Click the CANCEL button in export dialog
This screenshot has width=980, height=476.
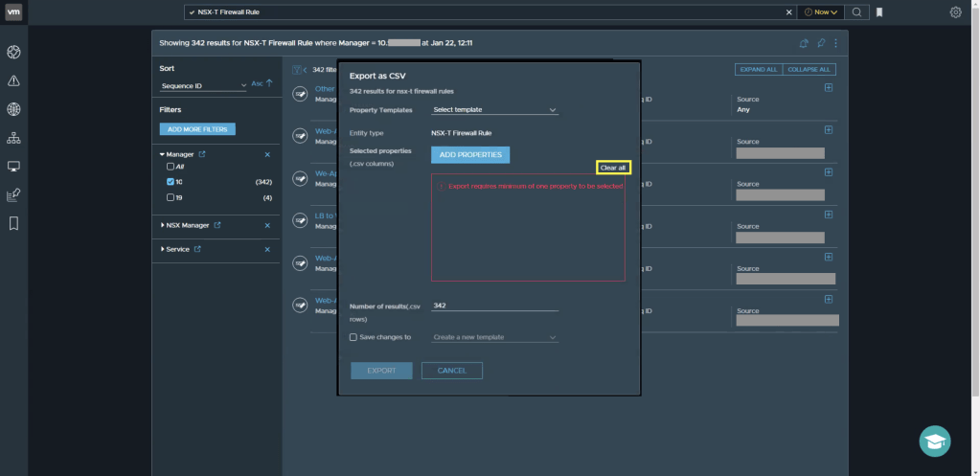point(451,371)
